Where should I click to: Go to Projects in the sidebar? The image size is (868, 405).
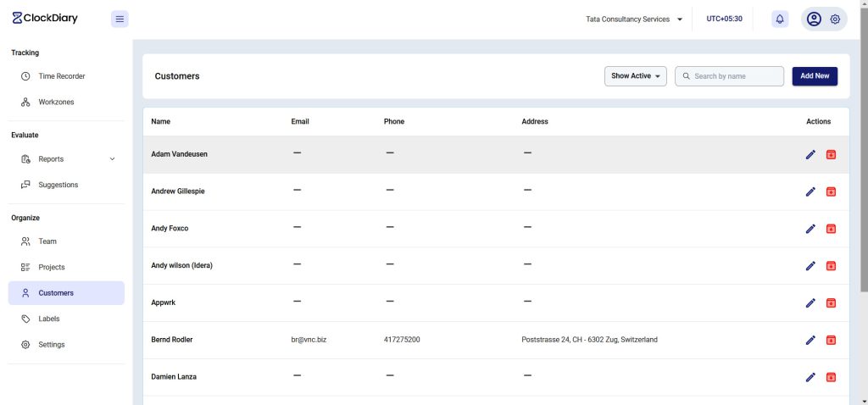(51, 267)
